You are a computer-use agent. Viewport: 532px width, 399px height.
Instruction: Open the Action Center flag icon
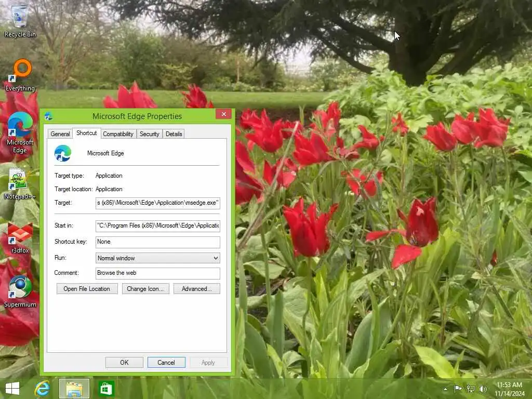[458, 389]
